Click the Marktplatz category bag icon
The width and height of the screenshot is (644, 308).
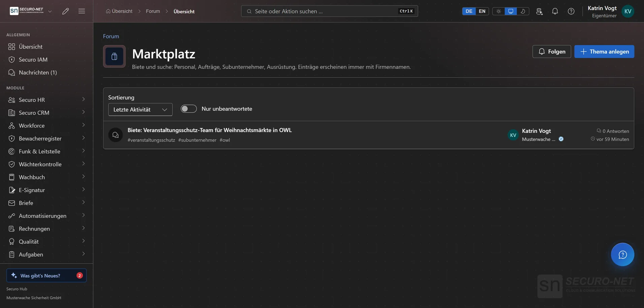click(x=114, y=56)
